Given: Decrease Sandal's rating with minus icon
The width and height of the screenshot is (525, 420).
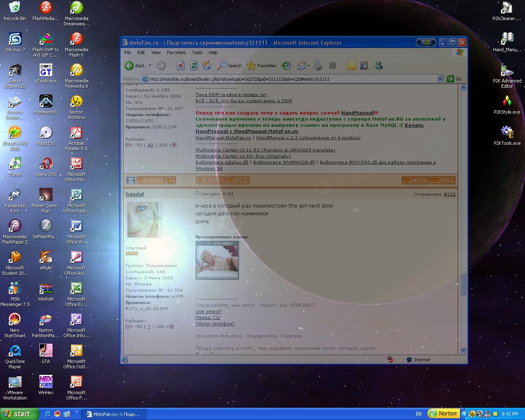Looking at the screenshot, I should pos(128,326).
